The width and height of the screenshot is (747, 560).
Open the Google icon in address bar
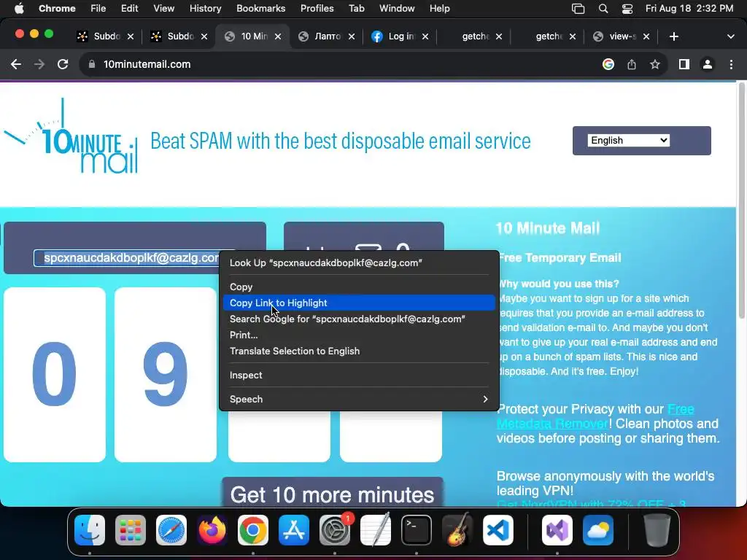pos(608,64)
